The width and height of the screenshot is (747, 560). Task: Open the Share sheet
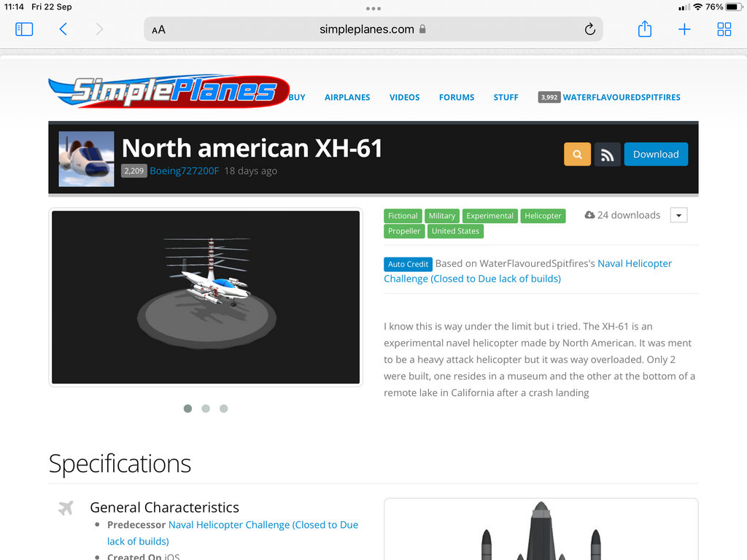(x=645, y=29)
